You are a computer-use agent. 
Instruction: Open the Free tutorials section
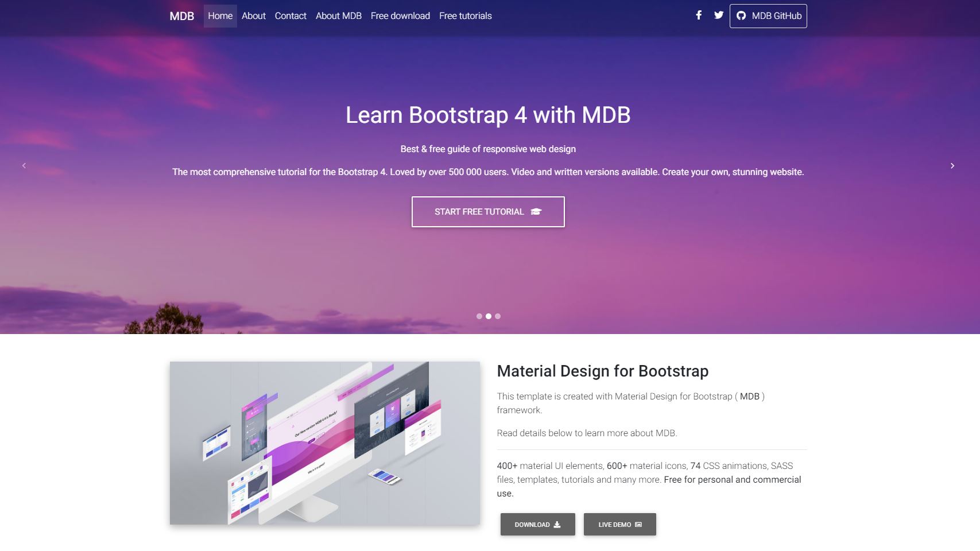(x=465, y=15)
